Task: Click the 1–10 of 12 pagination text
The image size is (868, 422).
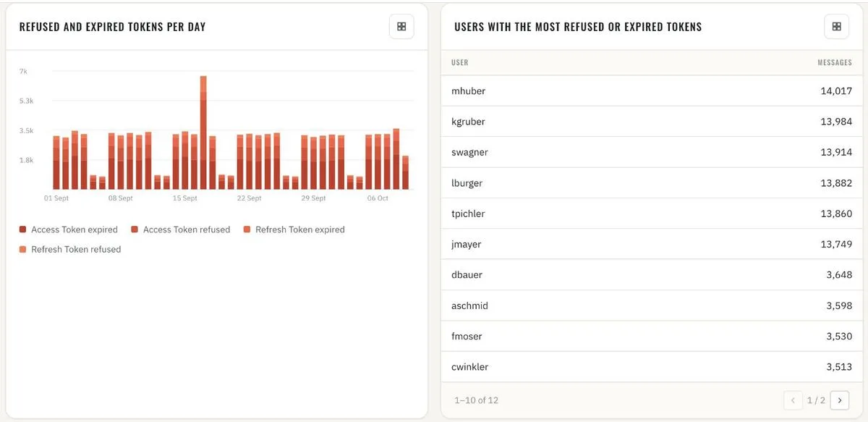Action: (x=477, y=400)
